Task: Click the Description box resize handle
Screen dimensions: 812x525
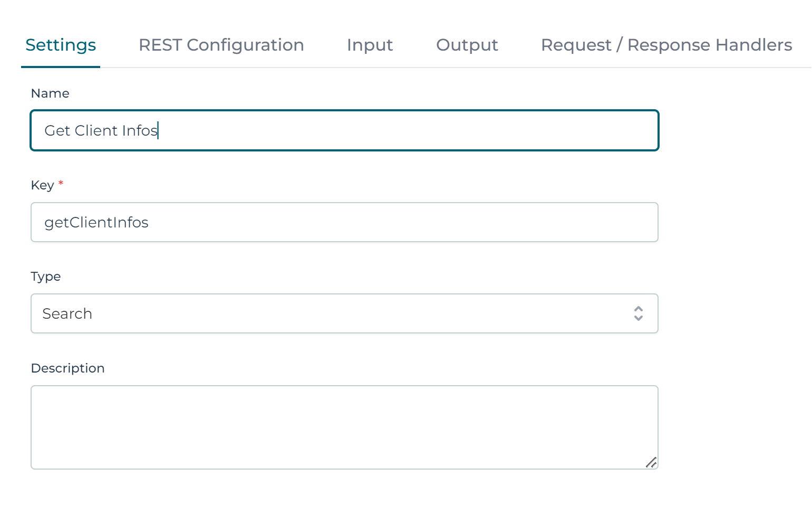Action: pos(651,462)
